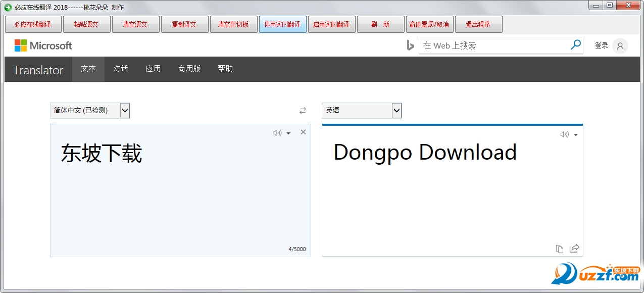The width and height of the screenshot is (644, 293).
Task: Play translated text audio
Action: coord(564,134)
